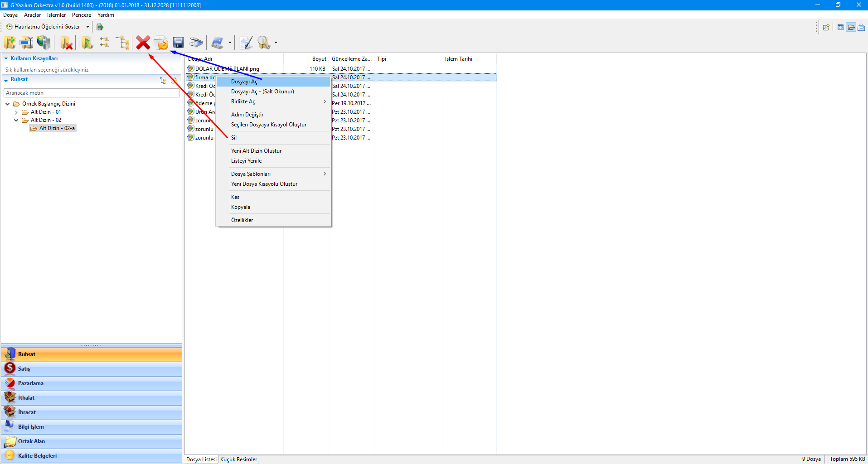Open the İşlemler menu in menu bar
Image resolution: width=868 pixels, height=464 pixels.
coord(56,15)
